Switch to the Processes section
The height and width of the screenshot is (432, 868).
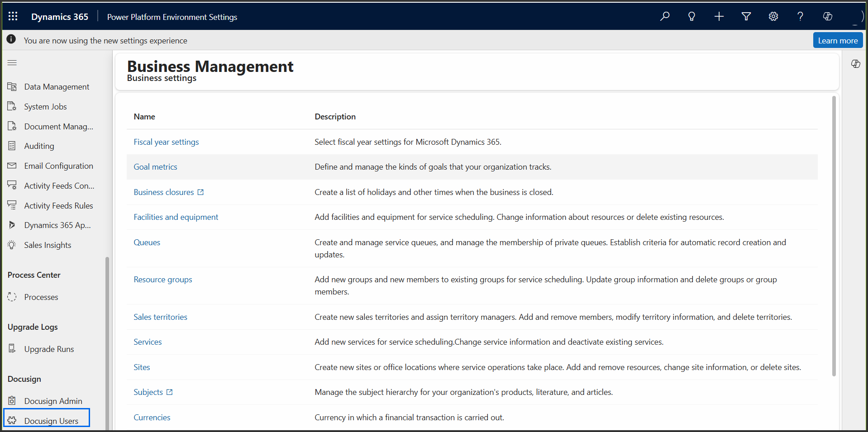click(41, 297)
